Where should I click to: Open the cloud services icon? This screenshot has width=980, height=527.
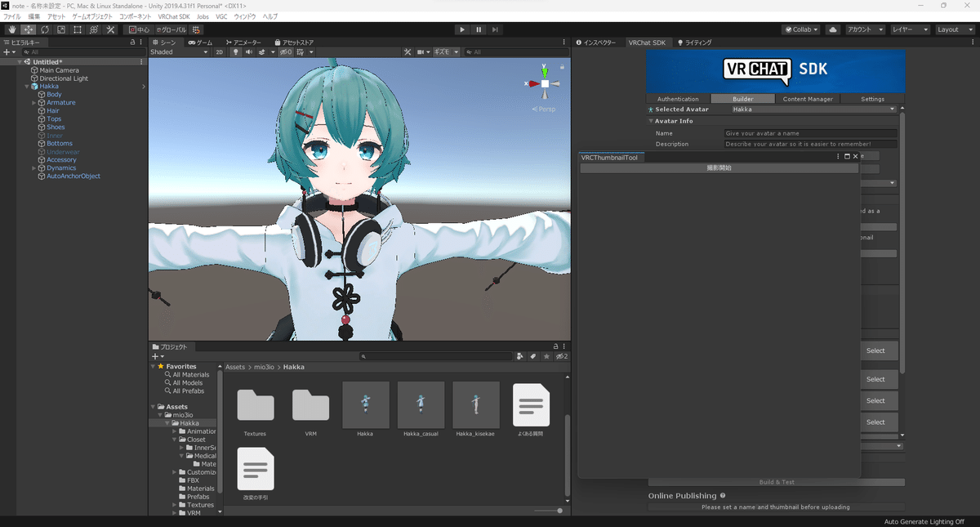click(833, 29)
